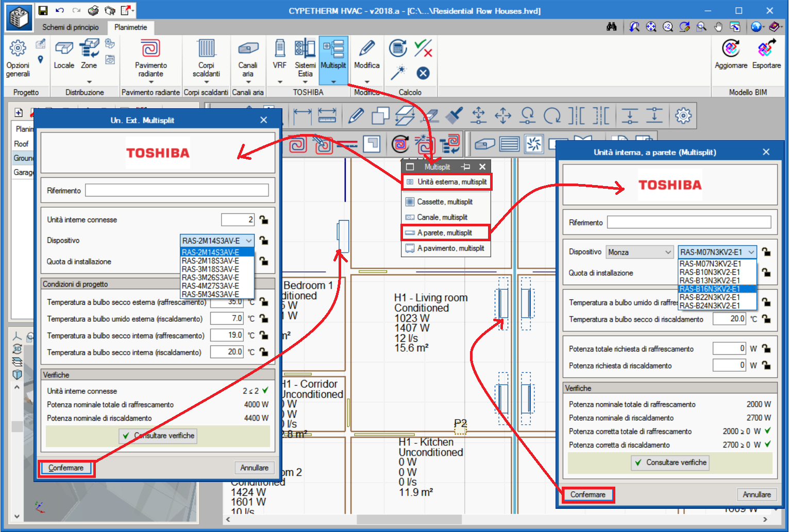The width and height of the screenshot is (789, 532).
Task: Expand the Zone dropdown arrow
Action: [89, 81]
